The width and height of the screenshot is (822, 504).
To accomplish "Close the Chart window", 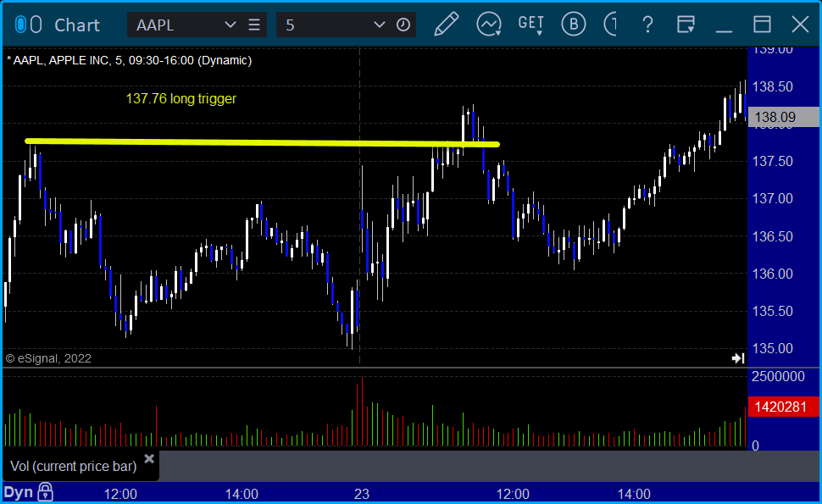I will coord(801,25).
